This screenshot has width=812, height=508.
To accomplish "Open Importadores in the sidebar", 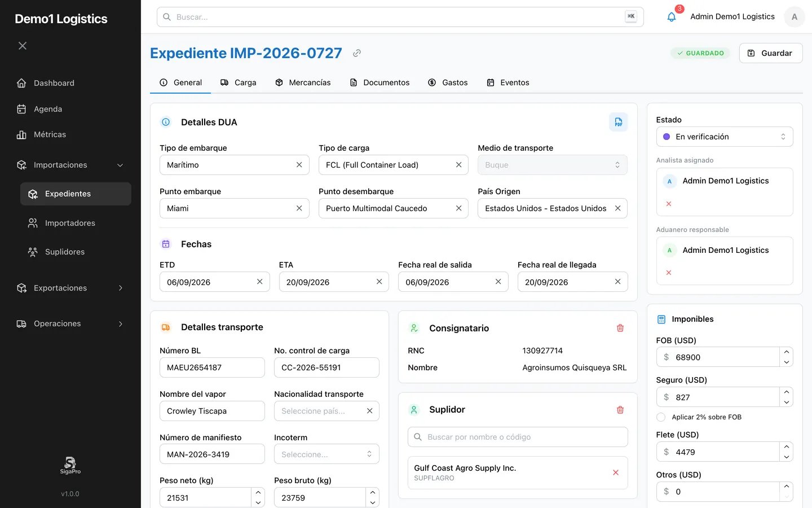I will [x=76, y=223].
